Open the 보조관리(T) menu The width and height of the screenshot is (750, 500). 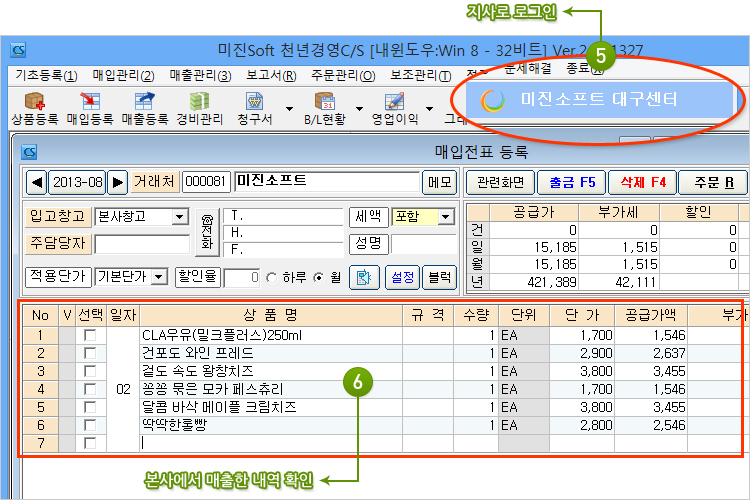(420, 76)
